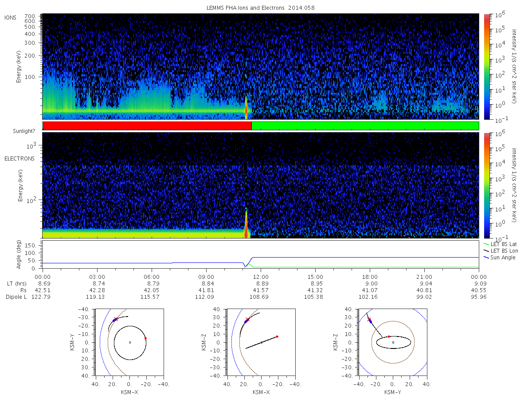Click the red X marker in KSM-X/KSM-Y plot
532x399 pixels.
point(116,319)
